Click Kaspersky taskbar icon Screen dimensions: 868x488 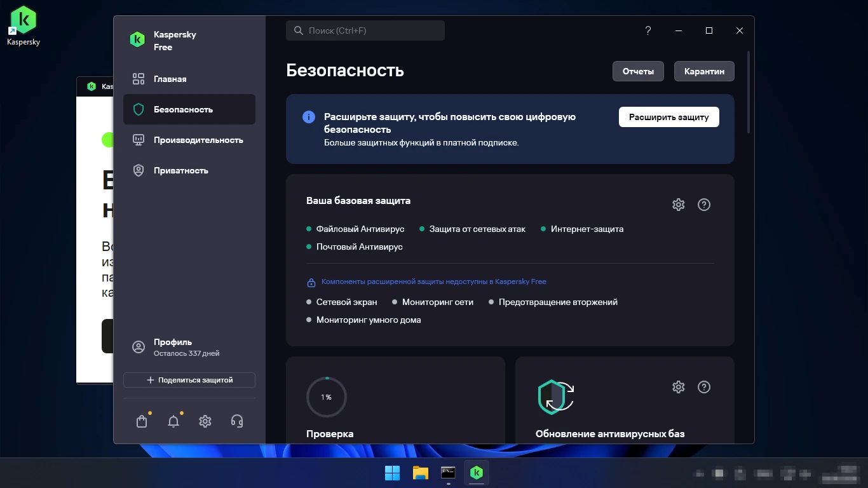pyautogui.click(x=477, y=473)
